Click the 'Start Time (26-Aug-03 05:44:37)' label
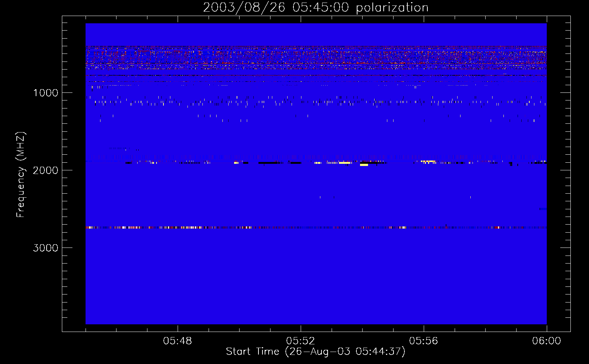The width and height of the screenshot is (589, 364). tap(316, 352)
